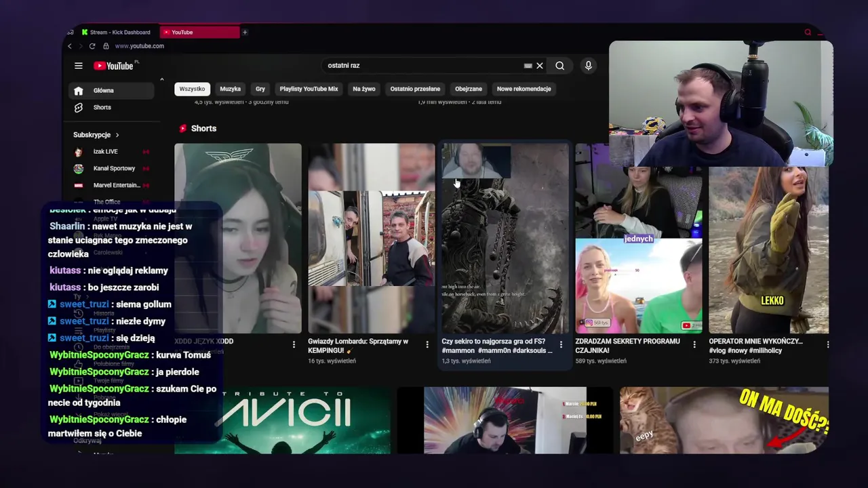Click the site lock icon in address bar

[106, 46]
